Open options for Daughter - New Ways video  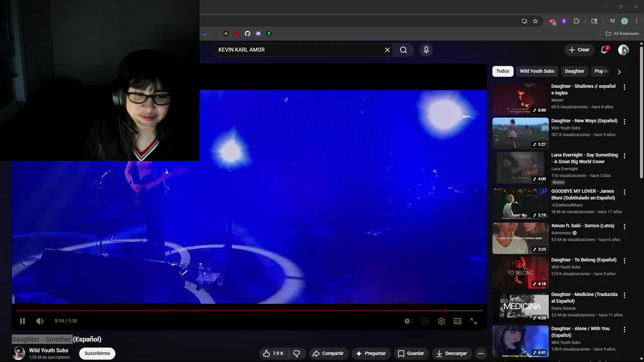tap(624, 122)
